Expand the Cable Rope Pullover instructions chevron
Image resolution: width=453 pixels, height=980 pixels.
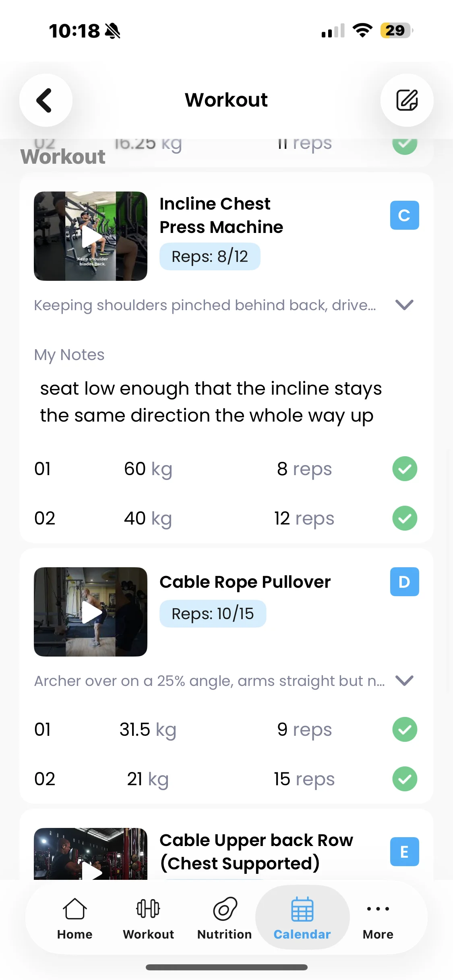tap(404, 681)
